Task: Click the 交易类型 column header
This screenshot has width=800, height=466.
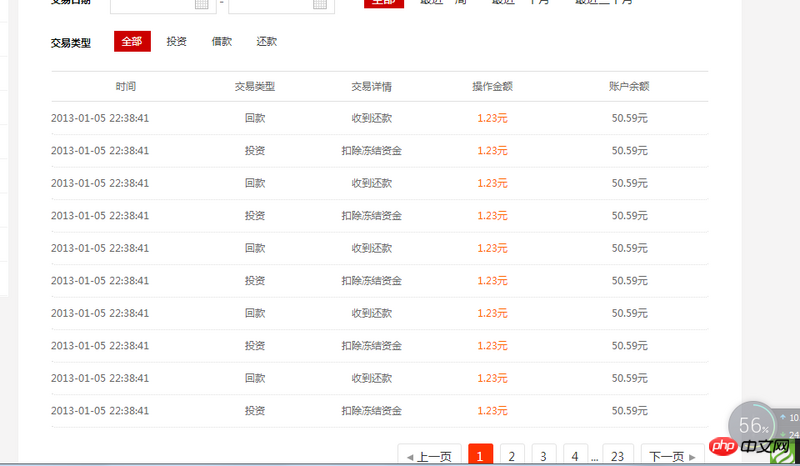Action: (x=255, y=86)
